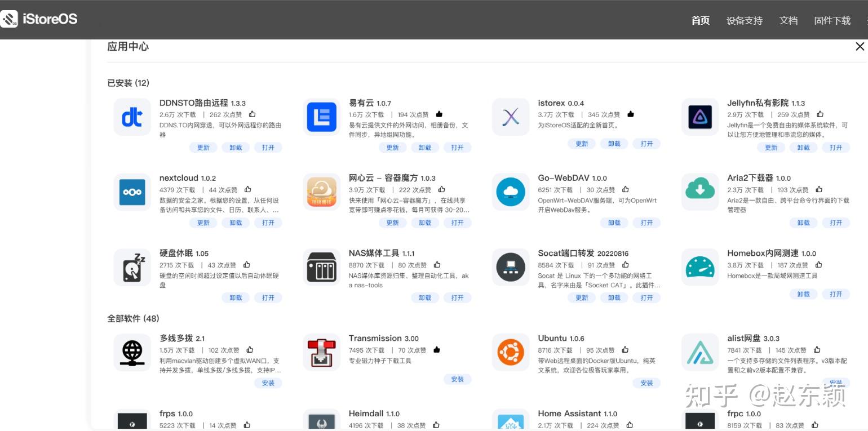Open the 固件下载 nav item
The height and width of the screenshot is (431, 868).
832,21
